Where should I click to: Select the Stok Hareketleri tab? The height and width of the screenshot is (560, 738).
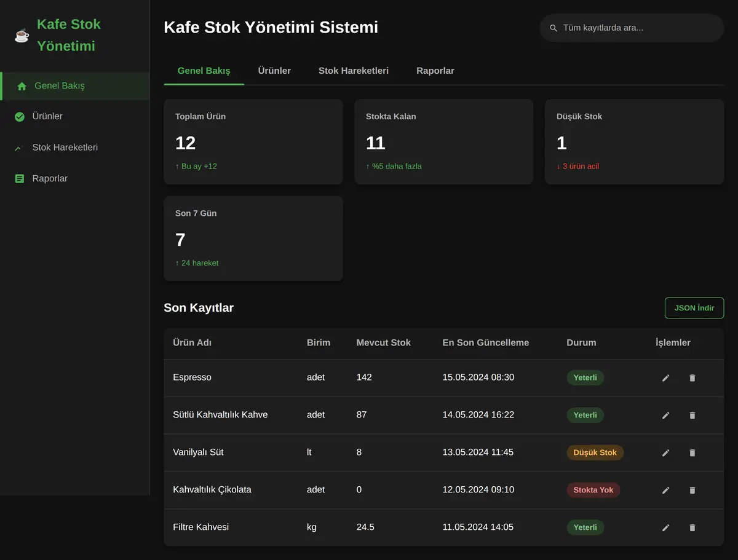click(x=354, y=71)
